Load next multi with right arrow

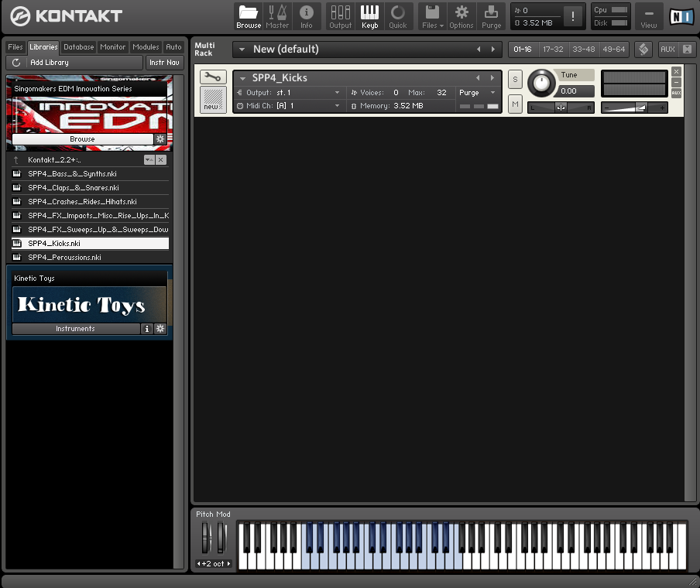point(493,49)
